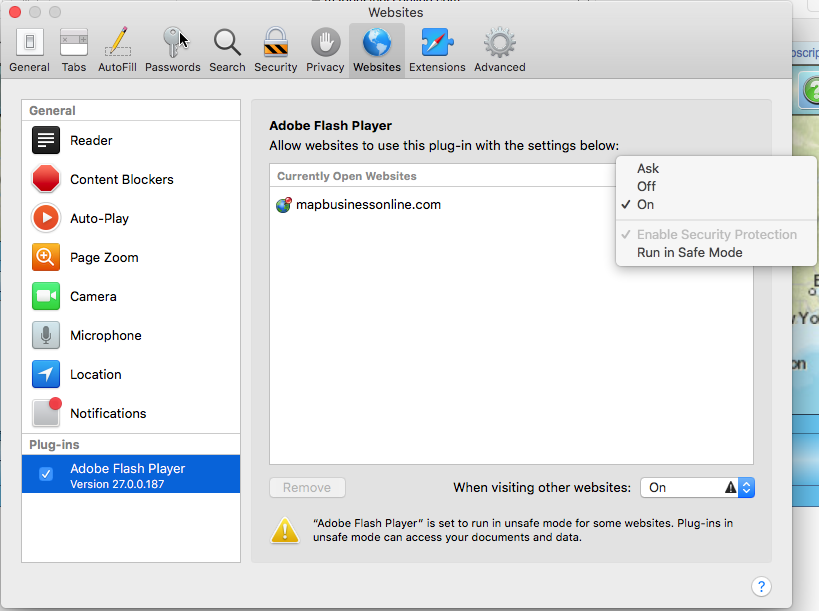This screenshot has width=819, height=611.
Task: Open the Privacy hand icon
Action: point(325,42)
